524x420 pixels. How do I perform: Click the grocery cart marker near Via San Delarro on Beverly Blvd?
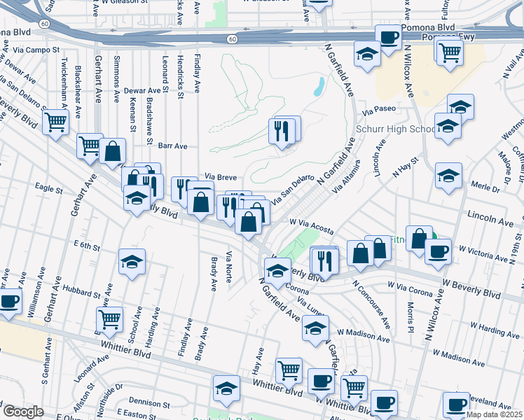56,125
